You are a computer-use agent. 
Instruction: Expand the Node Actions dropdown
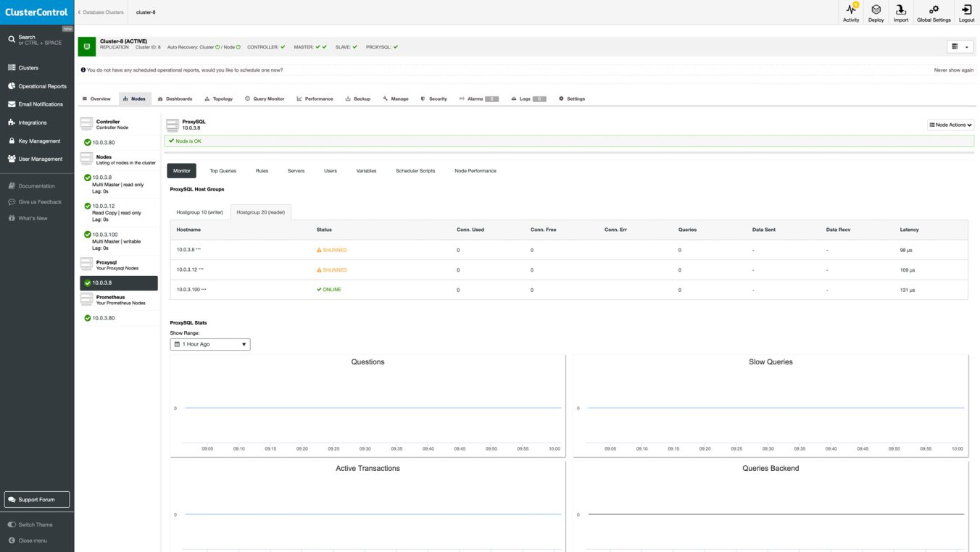coord(950,125)
